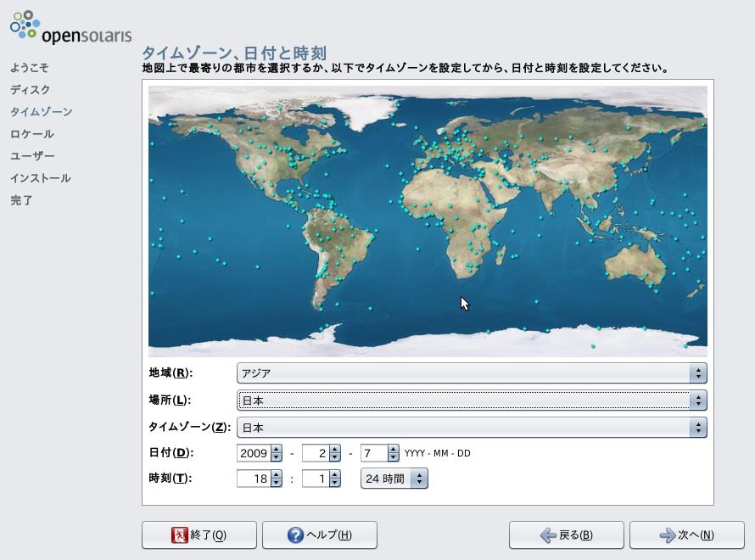
Task: Click the ヘルプ(H) help button
Action: tap(320, 535)
